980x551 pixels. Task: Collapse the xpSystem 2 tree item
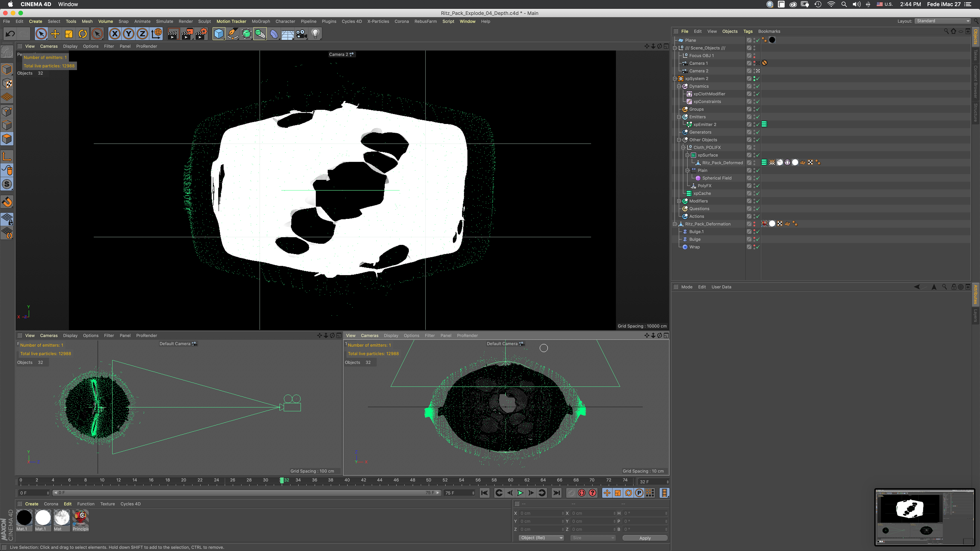coord(675,79)
